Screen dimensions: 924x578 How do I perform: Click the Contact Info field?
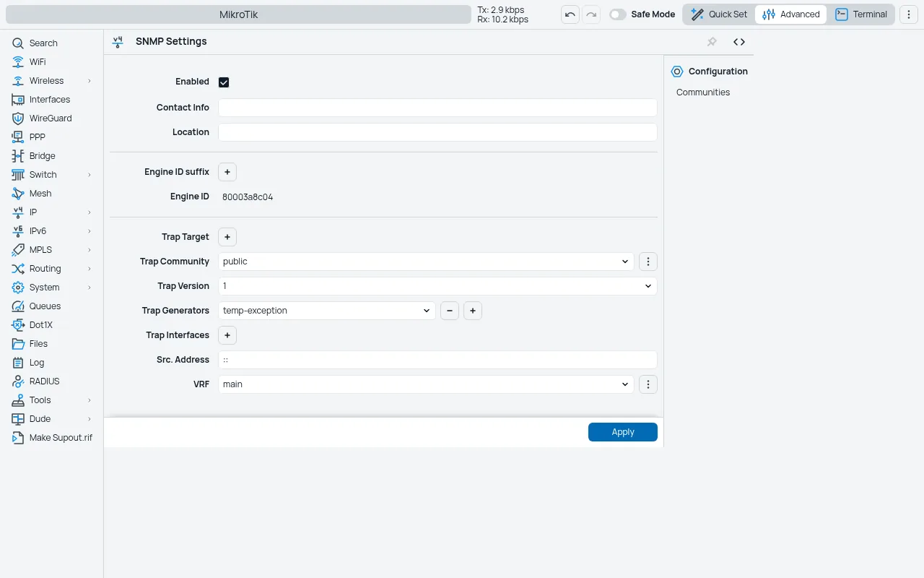tap(437, 108)
